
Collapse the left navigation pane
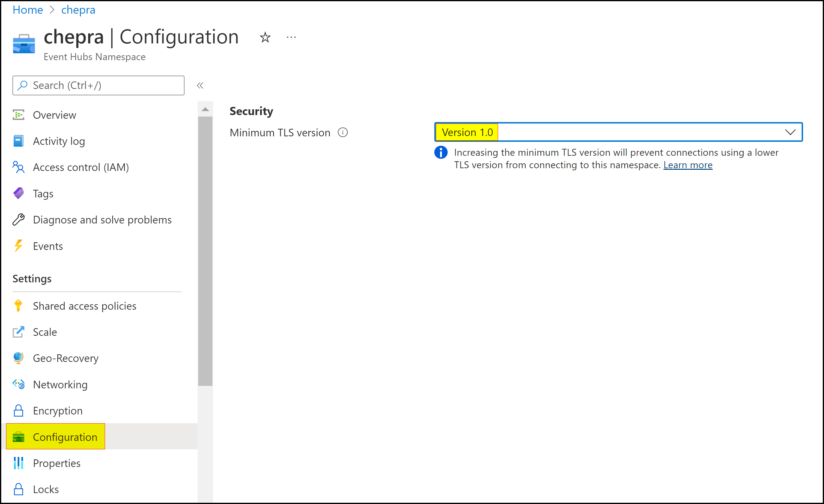coord(200,85)
